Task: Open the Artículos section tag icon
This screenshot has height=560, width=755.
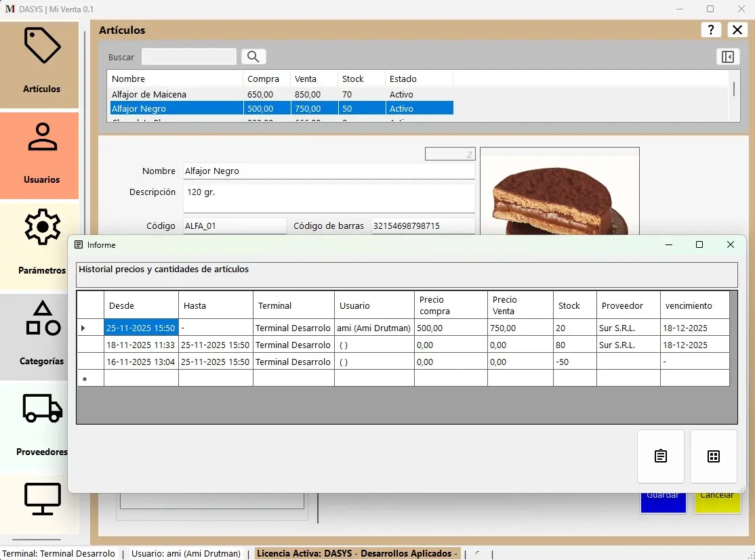Action: point(42,46)
